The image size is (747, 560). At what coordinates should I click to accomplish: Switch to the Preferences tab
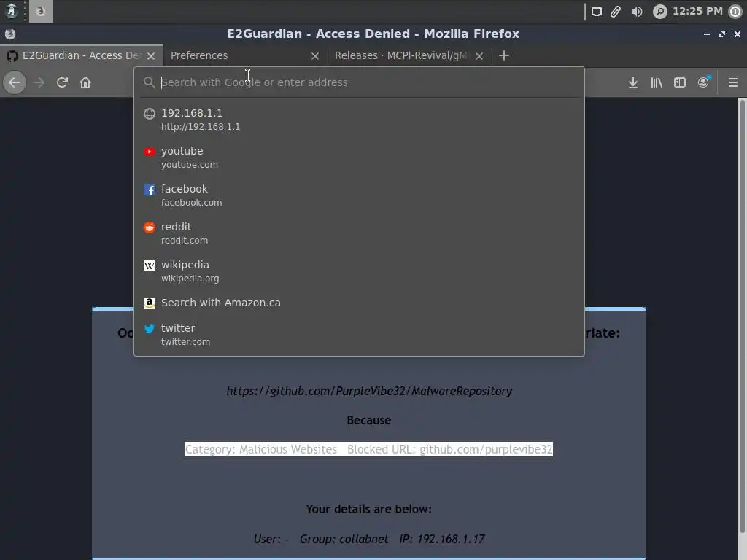245,55
